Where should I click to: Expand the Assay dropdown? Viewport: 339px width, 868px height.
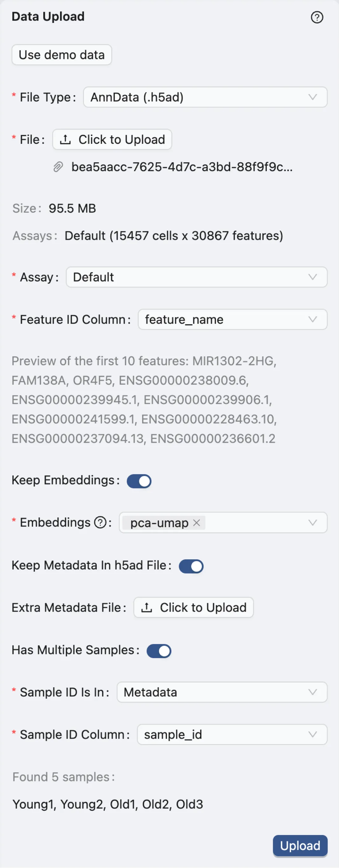tap(196, 277)
